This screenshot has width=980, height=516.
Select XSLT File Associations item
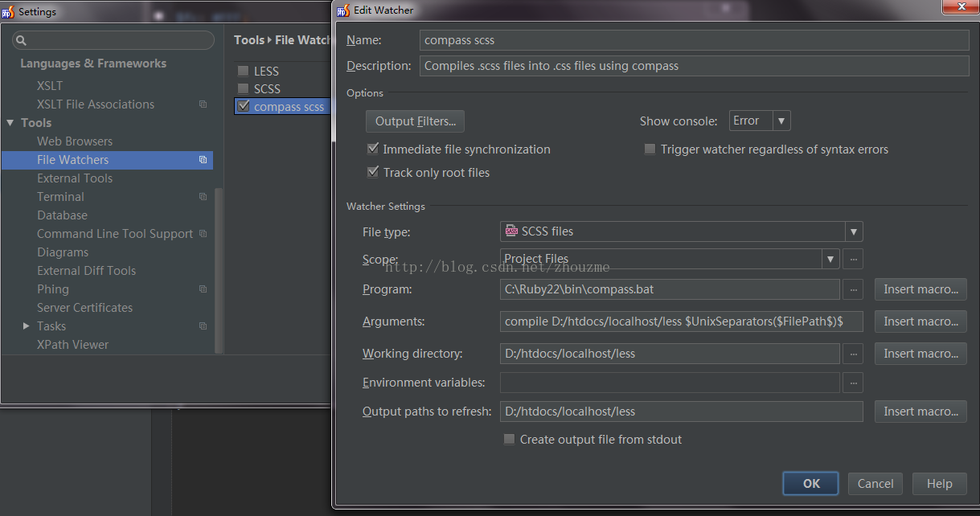96,104
